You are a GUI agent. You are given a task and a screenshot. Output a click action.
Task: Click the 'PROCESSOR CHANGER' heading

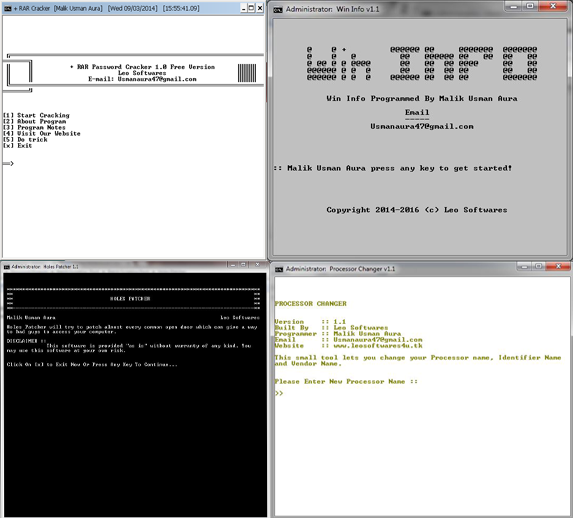point(311,304)
